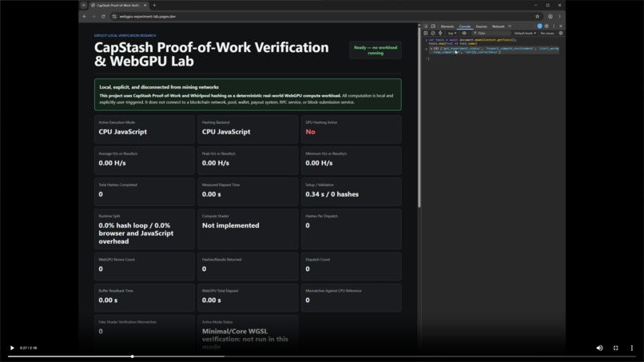Close the CapStash browser tab
This screenshot has width=644, height=362.
pos(145,6)
